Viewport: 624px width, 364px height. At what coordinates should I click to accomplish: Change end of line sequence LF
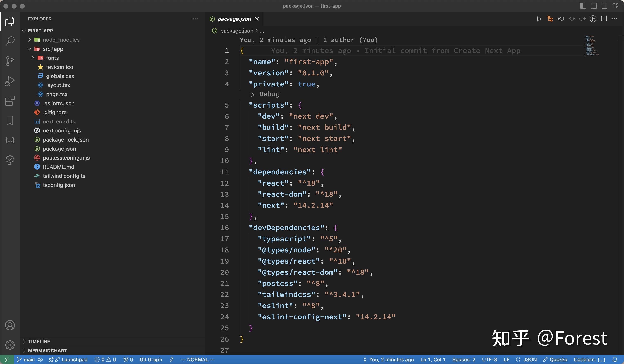[x=506, y=359]
